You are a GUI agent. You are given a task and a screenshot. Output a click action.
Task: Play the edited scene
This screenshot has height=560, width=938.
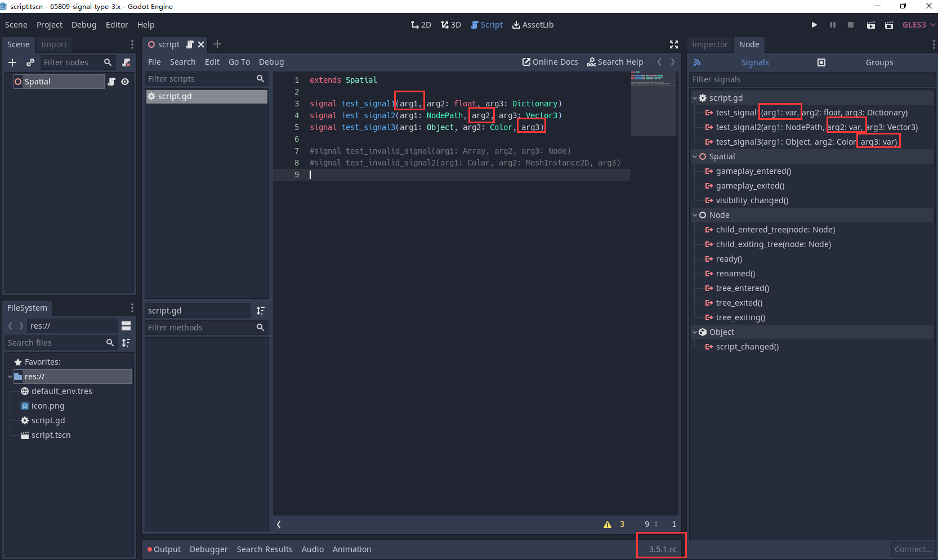pos(871,25)
